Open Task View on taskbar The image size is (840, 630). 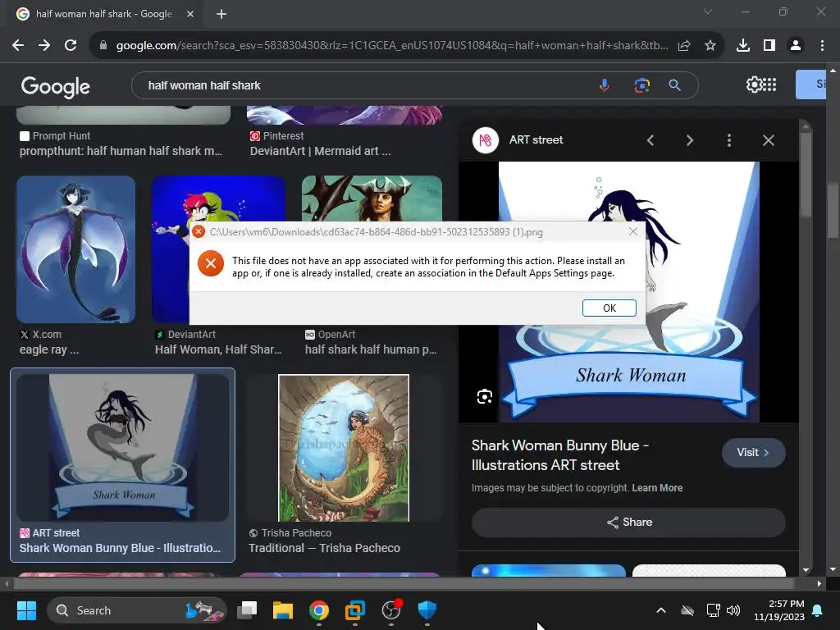coord(247,610)
